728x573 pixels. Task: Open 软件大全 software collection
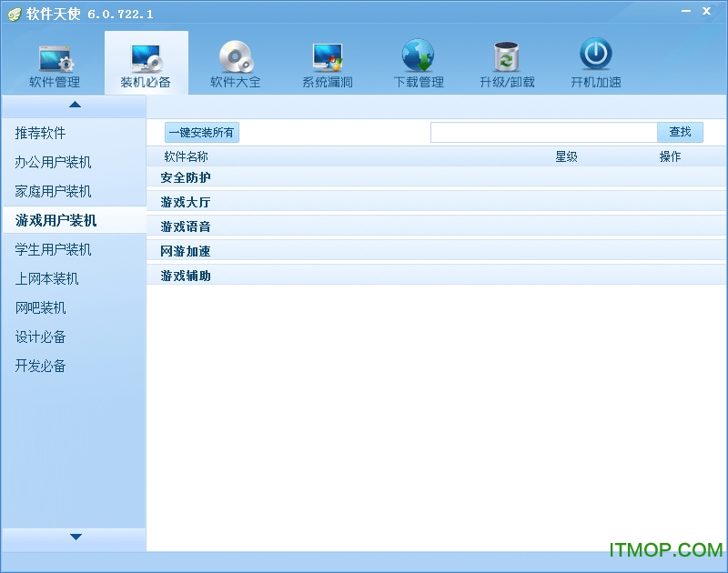click(x=236, y=62)
